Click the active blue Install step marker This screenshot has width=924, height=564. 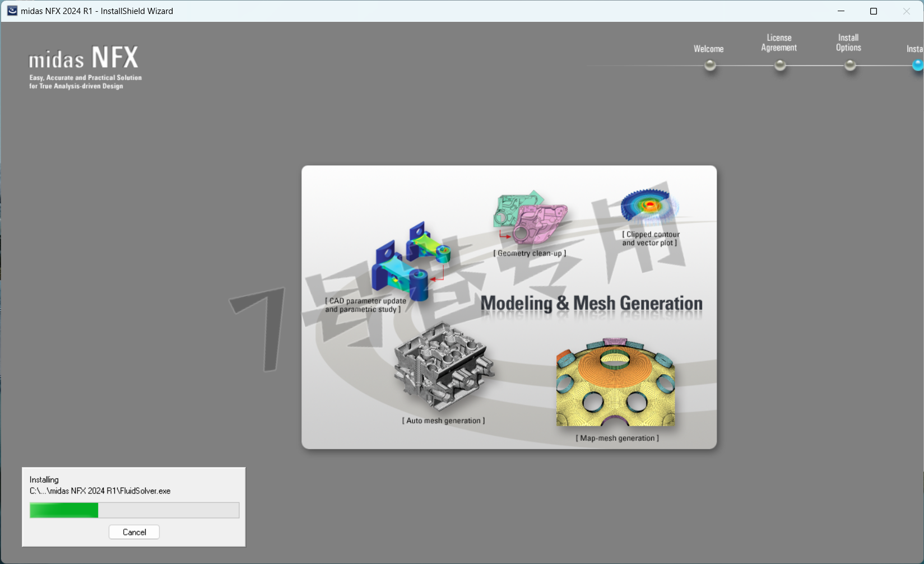(x=918, y=66)
